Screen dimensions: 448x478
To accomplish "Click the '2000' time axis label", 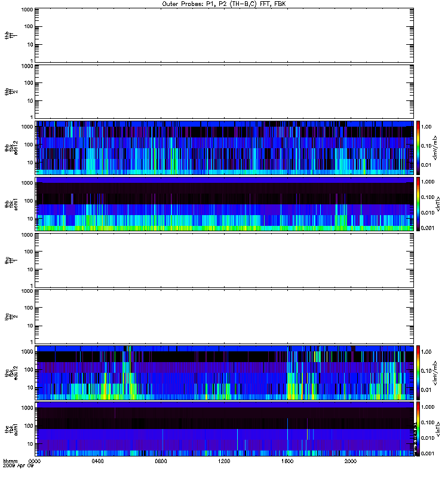I will click(351, 461).
